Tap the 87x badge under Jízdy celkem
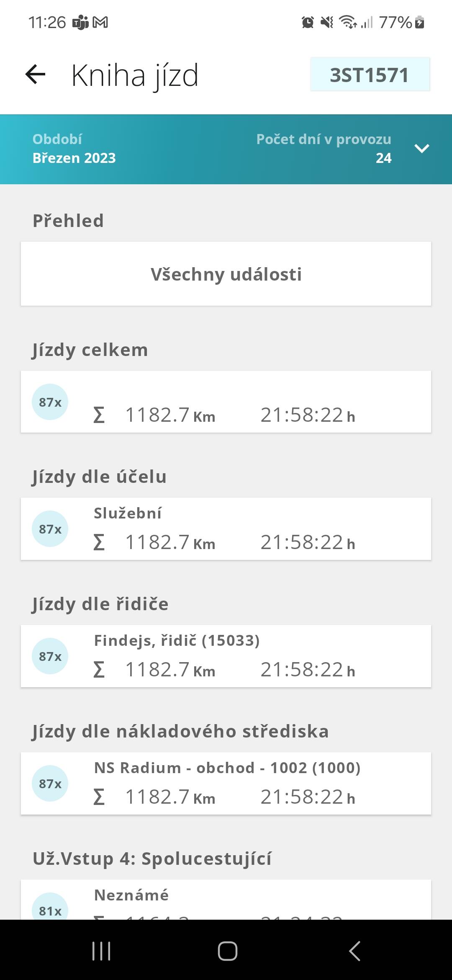Image resolution: width=452 pixels, height=980 pixels. [50, 402]
